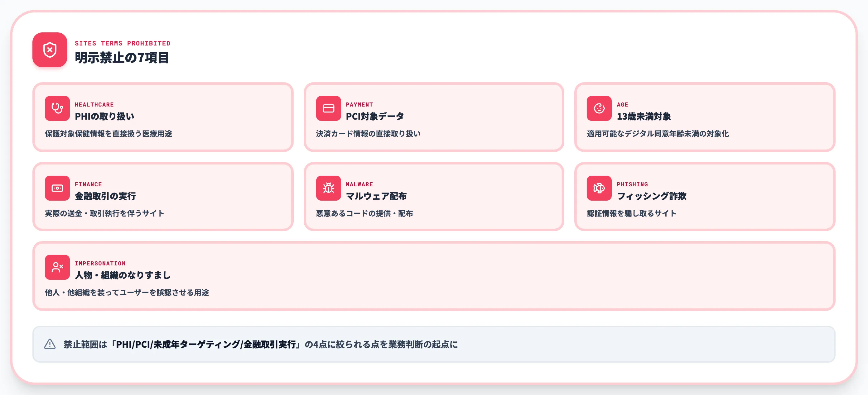
Task: Click the PAYMENT category label
Action: [359, 105]
